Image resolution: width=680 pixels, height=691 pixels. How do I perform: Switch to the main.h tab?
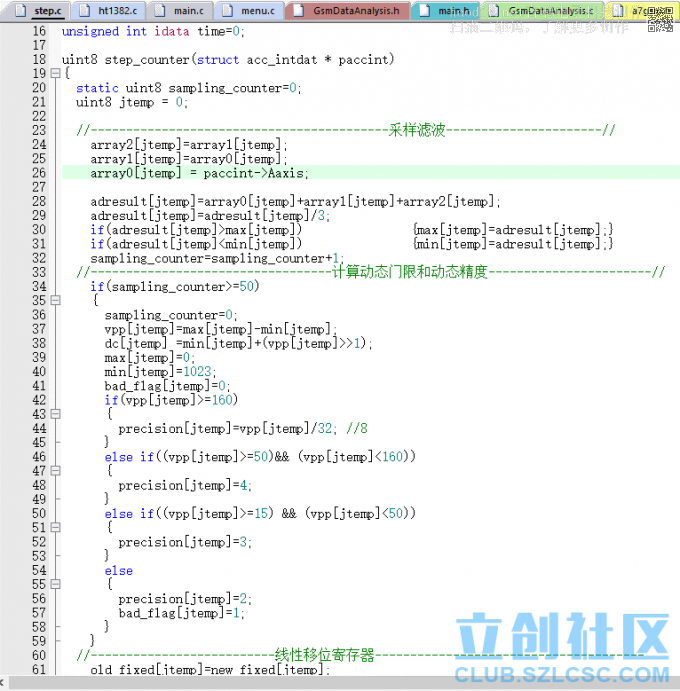click(446, 11)
